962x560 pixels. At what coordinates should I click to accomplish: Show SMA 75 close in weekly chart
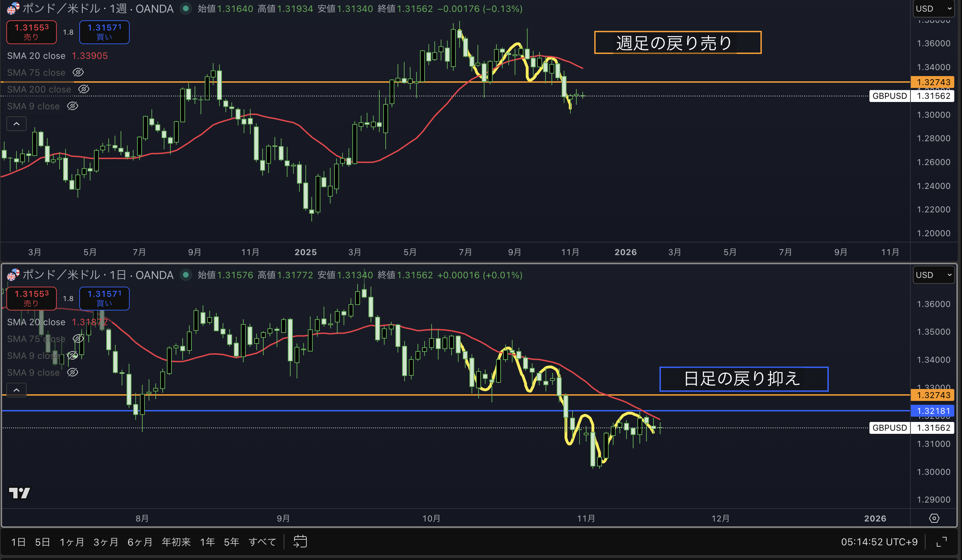(x=78, y=72)
